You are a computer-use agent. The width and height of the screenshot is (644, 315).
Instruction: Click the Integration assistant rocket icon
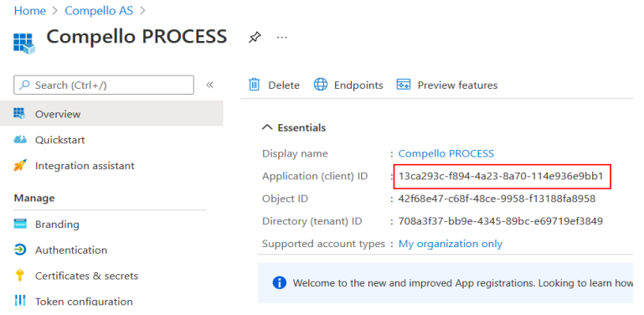coord(20,166)
